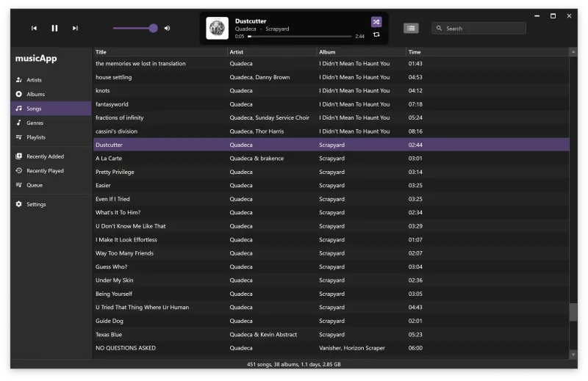
Task: Select the song 'house settling'
Action: pyautogui.click(x=331, y=77)
